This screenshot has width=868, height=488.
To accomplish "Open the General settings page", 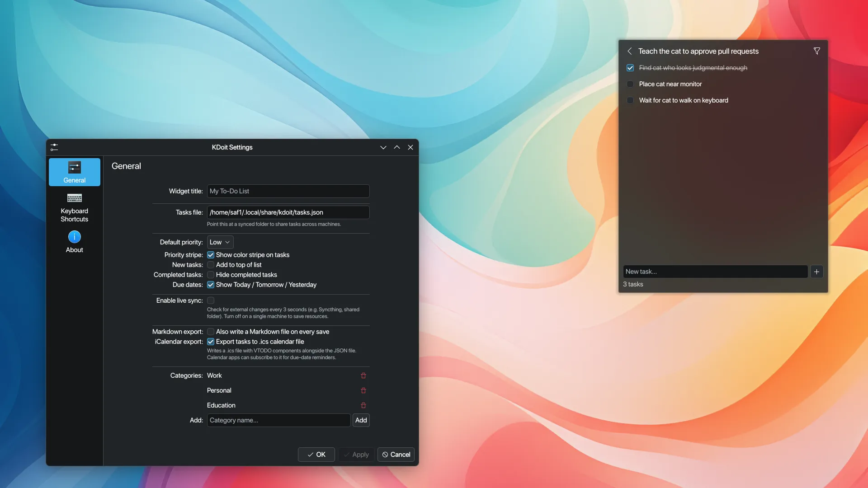I will tap(75, 172).
